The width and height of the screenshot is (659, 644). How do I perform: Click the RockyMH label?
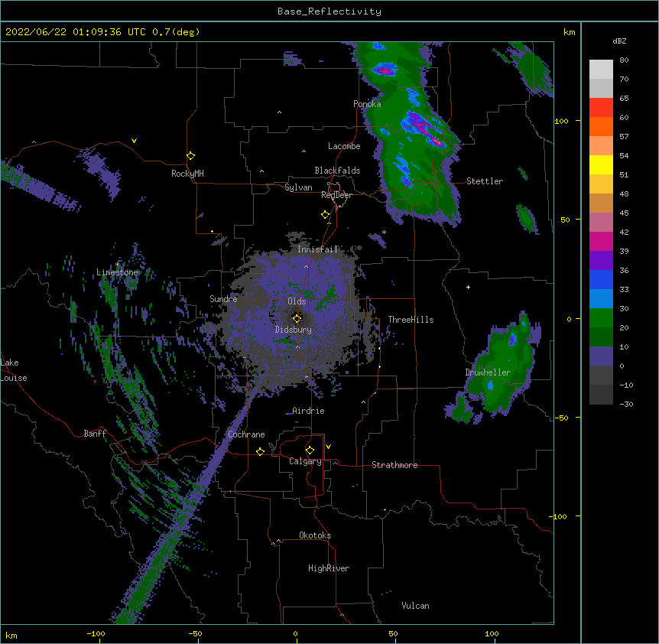[187, 174]
